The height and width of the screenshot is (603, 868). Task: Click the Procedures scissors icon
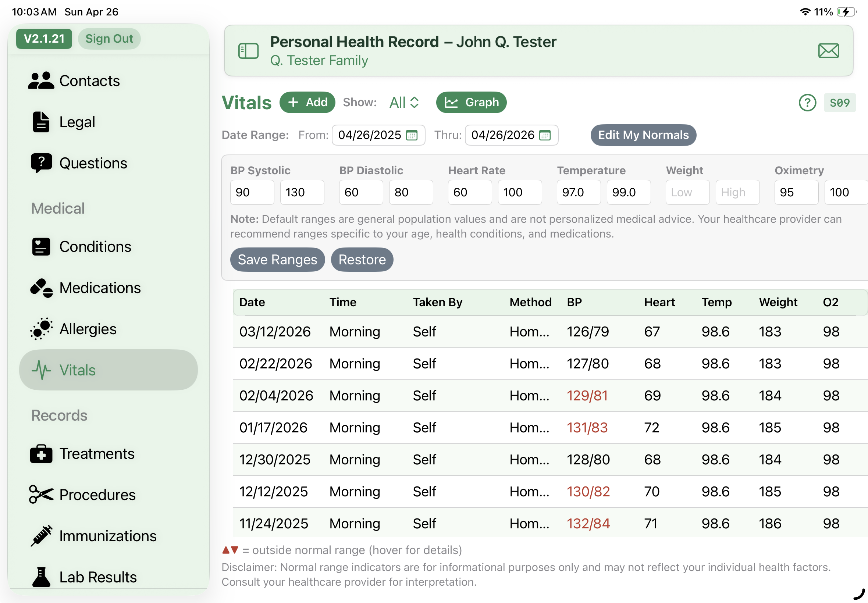pyautogui.click(x=41, y=495)
